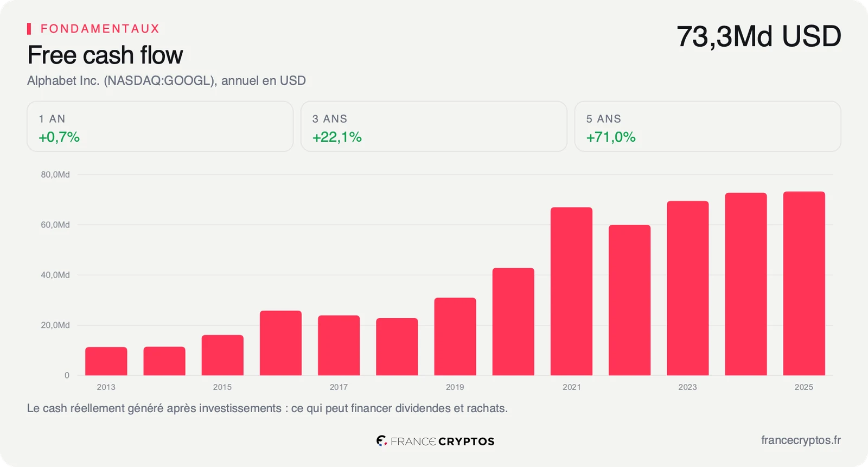Click the FRANCE CRYPTOS brand text
This screenshot has width=868, height=467.
442,441
